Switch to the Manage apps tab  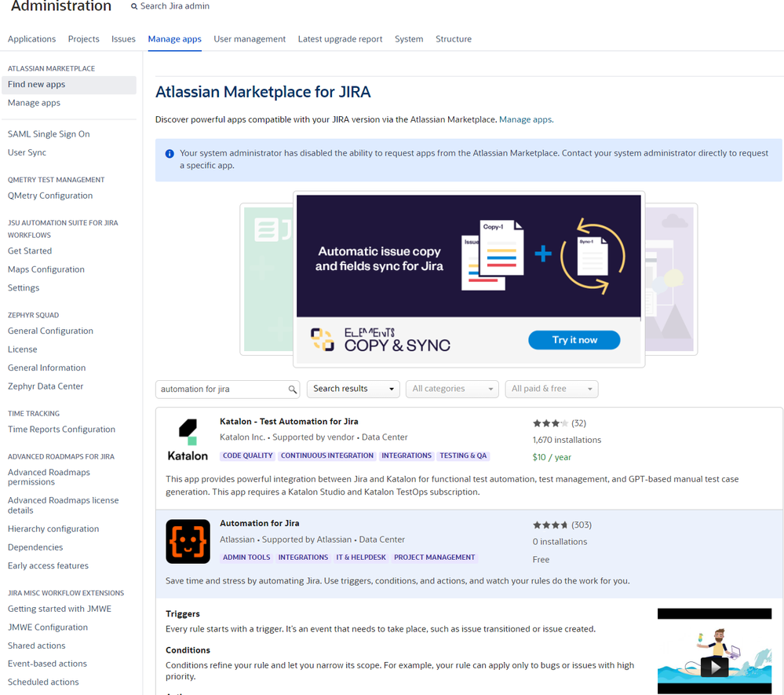click(x=174, y=38)
